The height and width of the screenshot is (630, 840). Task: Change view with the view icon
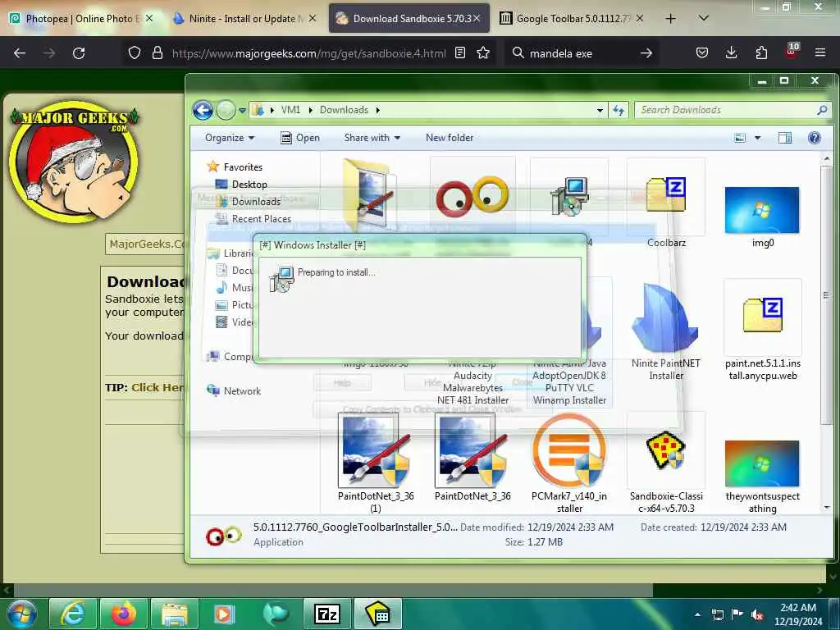740,138
